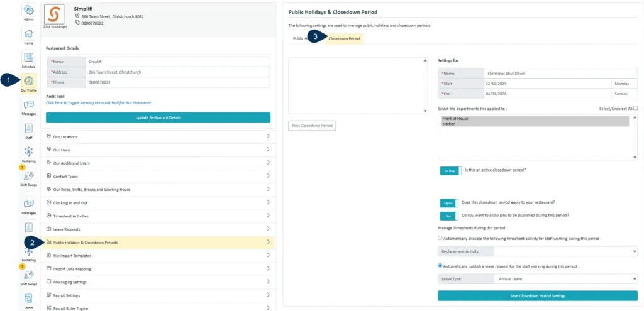Click New Closedown Period button
The image size is (644, 311).
pos(312,126)
